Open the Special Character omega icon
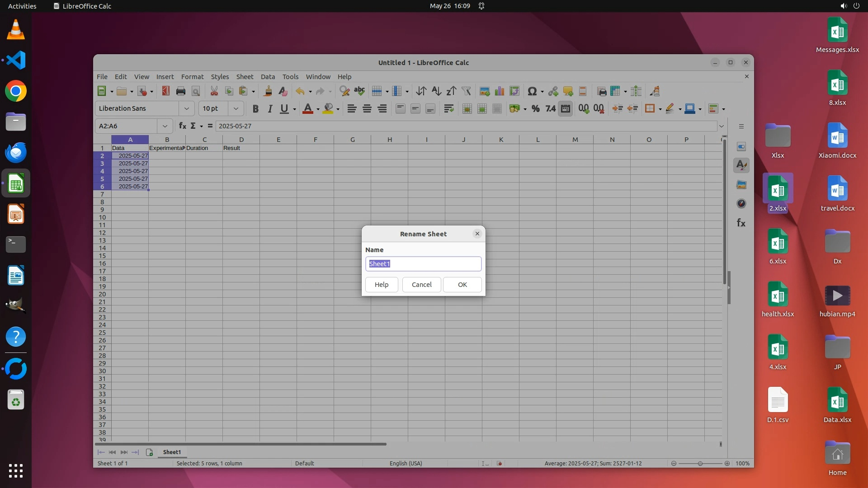The image size is (868, 488). (x=532, y=91)
